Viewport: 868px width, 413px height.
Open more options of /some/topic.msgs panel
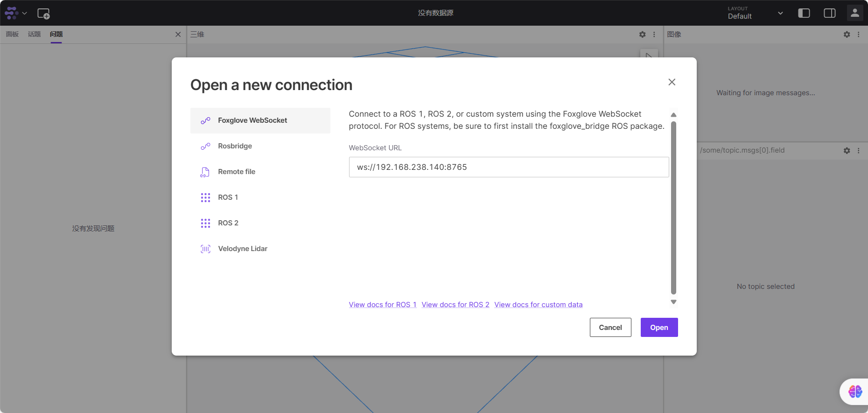coord(859,151)
